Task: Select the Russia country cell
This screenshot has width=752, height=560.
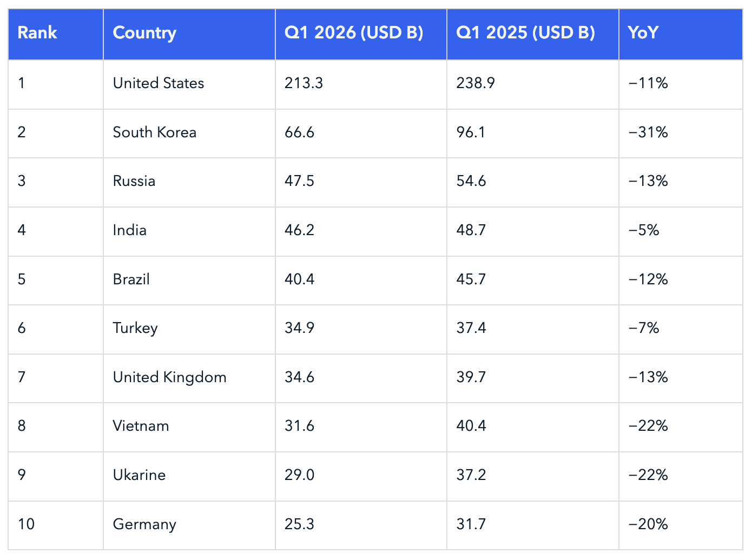Action: click(189, 182)
